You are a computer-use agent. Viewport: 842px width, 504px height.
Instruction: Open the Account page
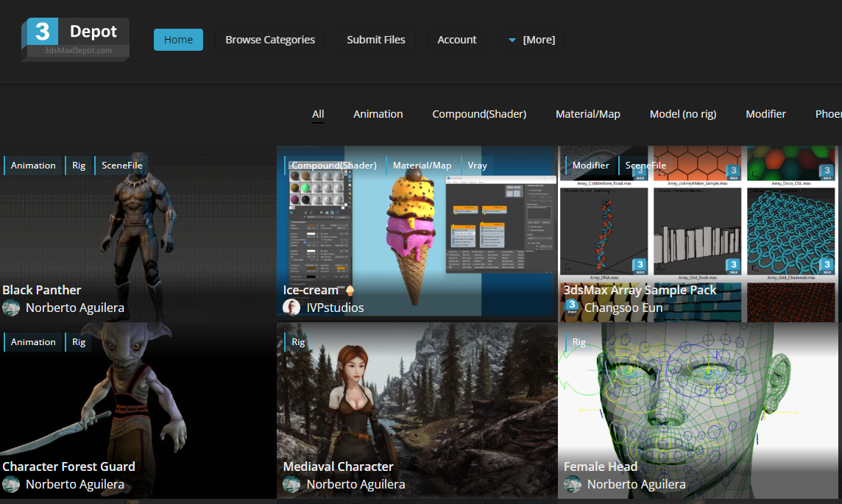[456, 40]
